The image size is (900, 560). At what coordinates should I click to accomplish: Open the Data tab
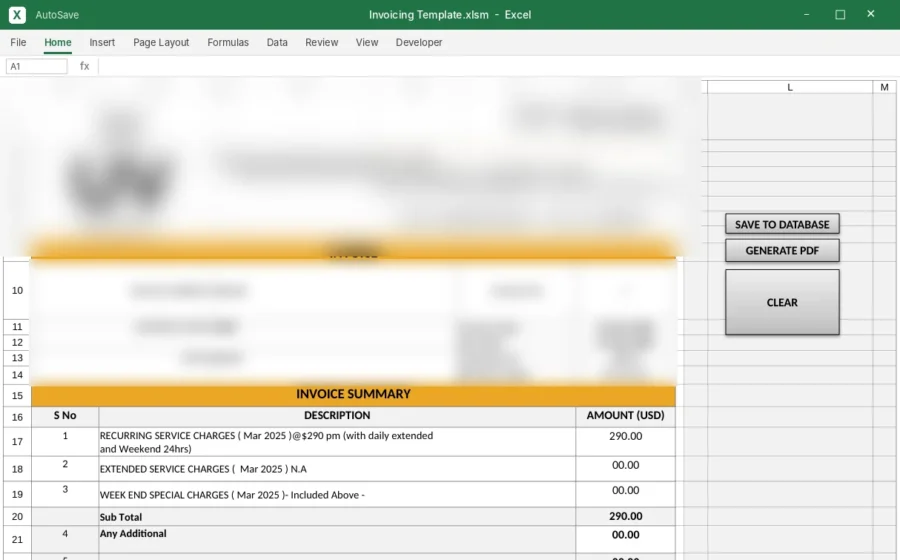point(277,42)
